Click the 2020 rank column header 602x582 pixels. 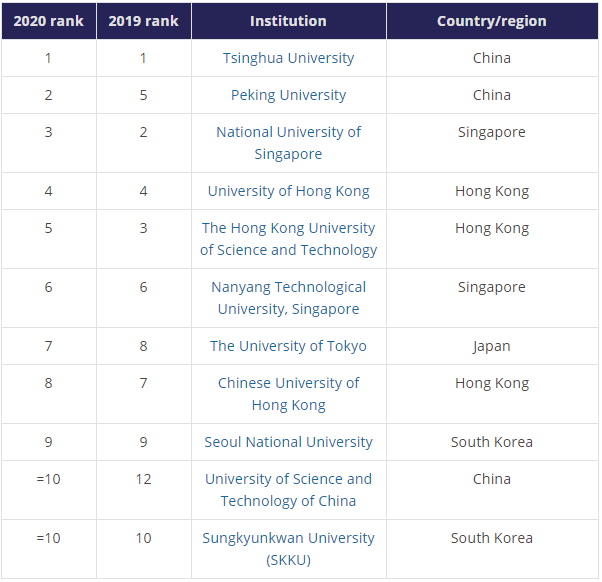point(48,21)
